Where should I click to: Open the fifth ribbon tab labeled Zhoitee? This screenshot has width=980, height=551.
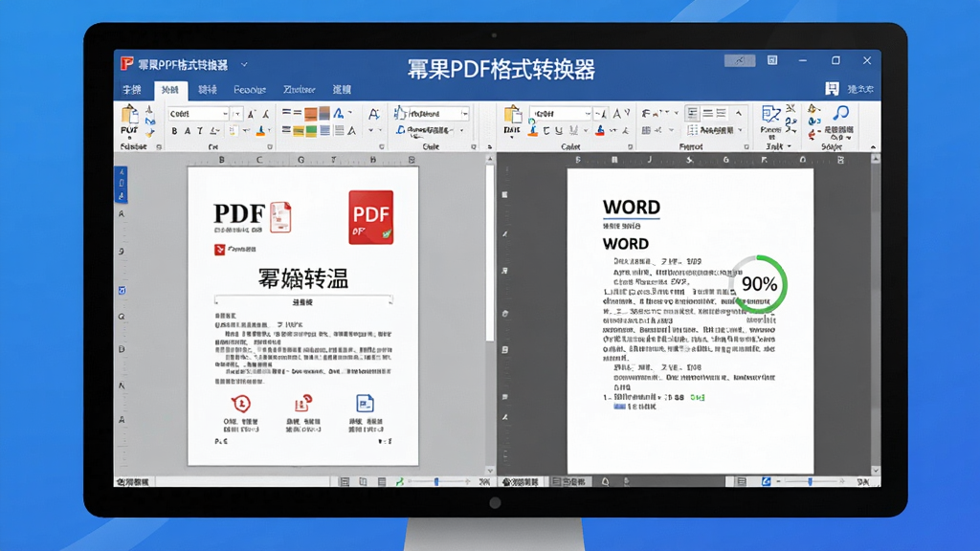300,90
